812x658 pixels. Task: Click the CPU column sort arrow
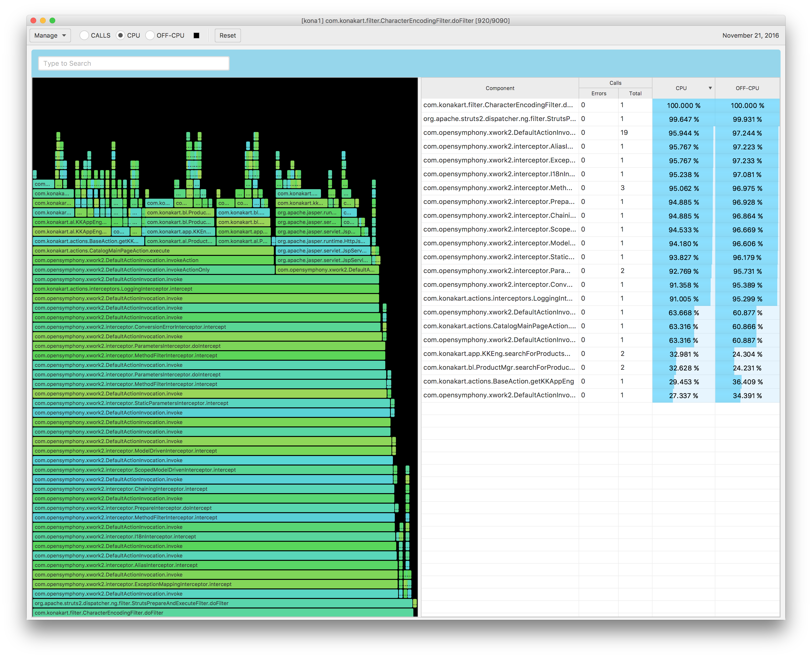(710, 88)
